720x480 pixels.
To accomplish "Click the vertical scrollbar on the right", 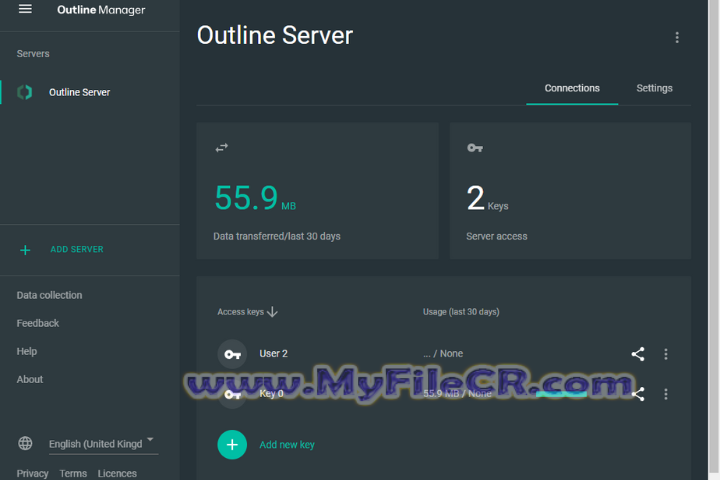I will pyautogui.click(x=714, y=235).
